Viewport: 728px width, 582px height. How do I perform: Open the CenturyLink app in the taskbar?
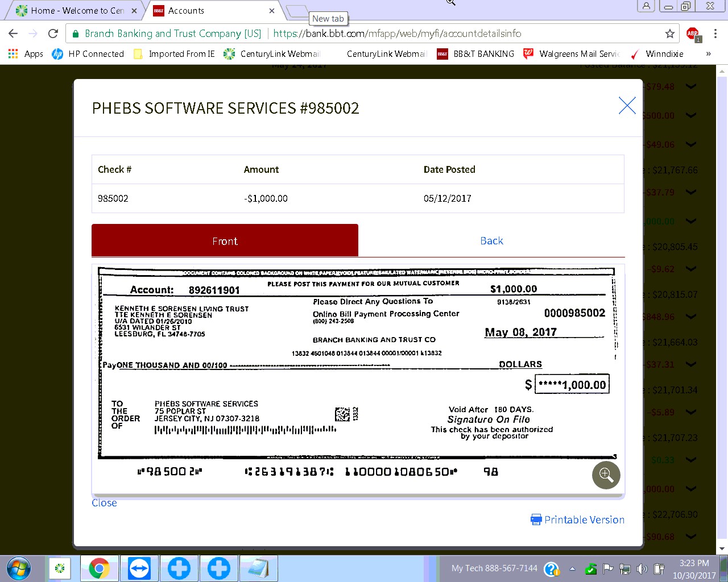(x=60, y=568)
